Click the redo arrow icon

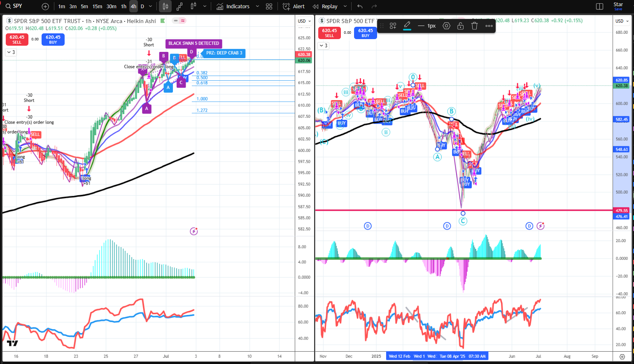(374, 7)
